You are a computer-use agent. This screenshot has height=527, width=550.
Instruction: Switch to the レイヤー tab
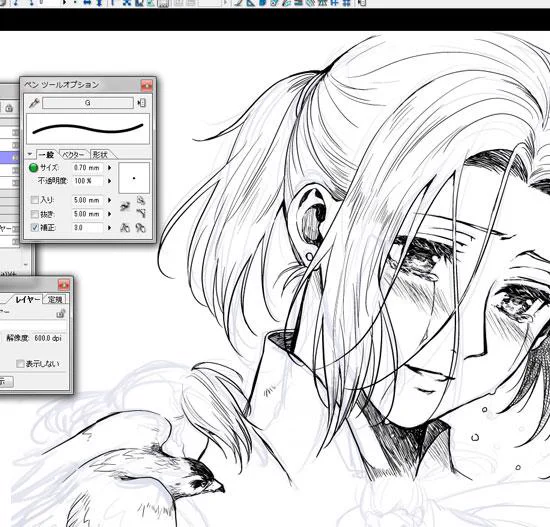point(27,299)
